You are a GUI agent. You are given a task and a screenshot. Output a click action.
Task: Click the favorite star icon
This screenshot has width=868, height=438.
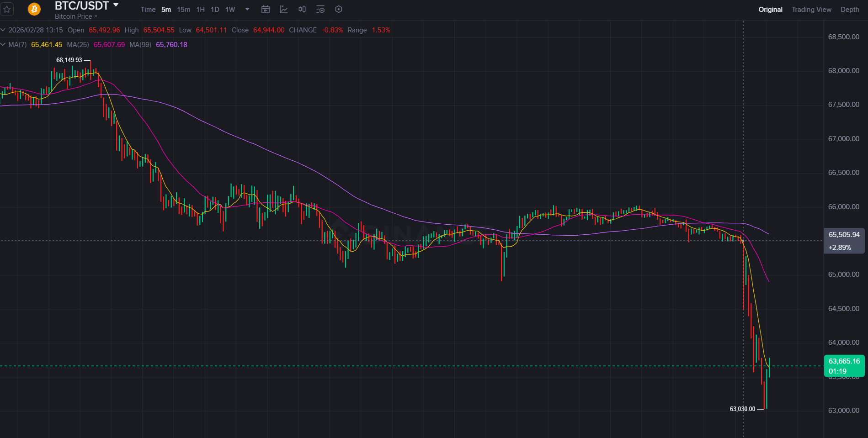[7, 9]
